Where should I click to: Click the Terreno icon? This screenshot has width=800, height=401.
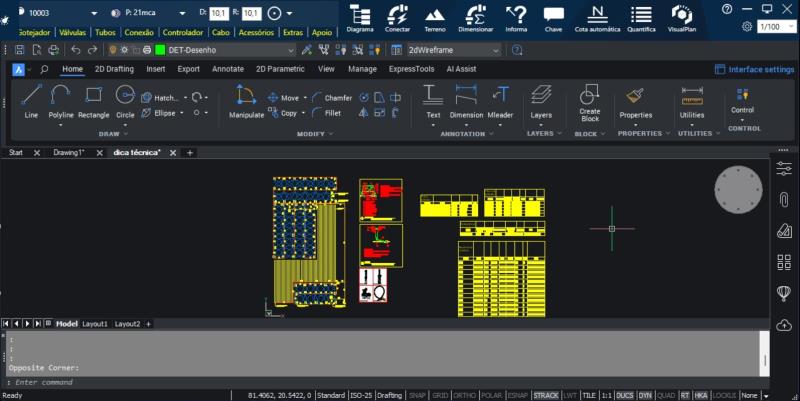(x=435, y=18)
